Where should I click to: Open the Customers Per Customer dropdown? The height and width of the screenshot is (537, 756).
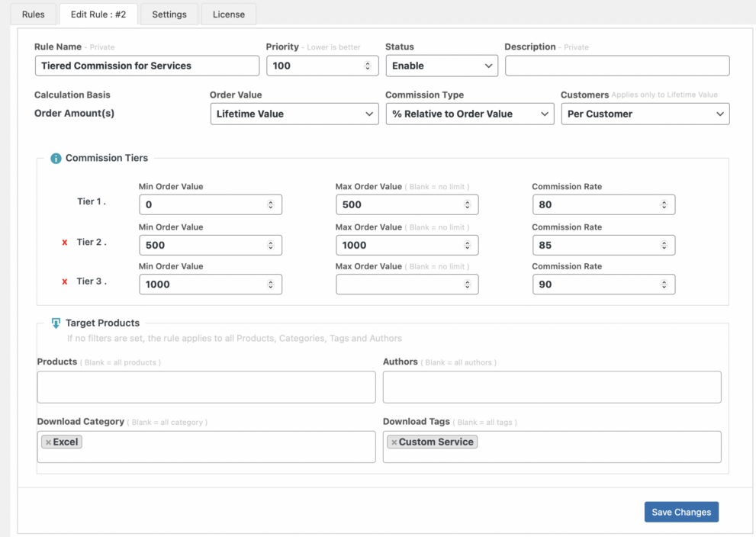click(645, 114)
